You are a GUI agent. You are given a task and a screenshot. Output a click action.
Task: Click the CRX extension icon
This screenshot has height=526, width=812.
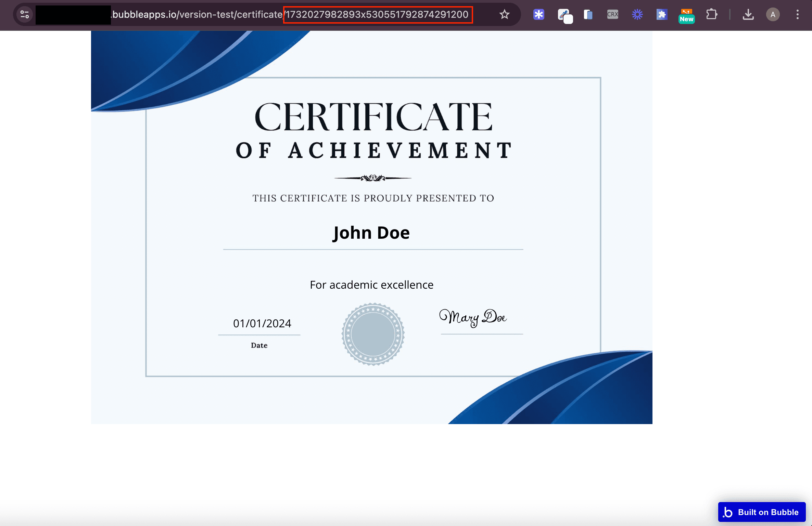tap(612, 14)
